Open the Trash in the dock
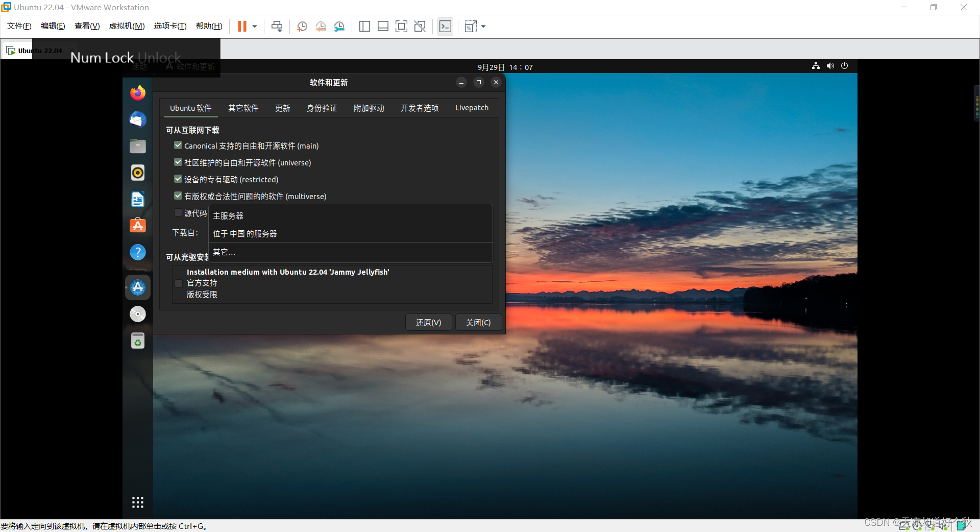 (x=138, y=341)
